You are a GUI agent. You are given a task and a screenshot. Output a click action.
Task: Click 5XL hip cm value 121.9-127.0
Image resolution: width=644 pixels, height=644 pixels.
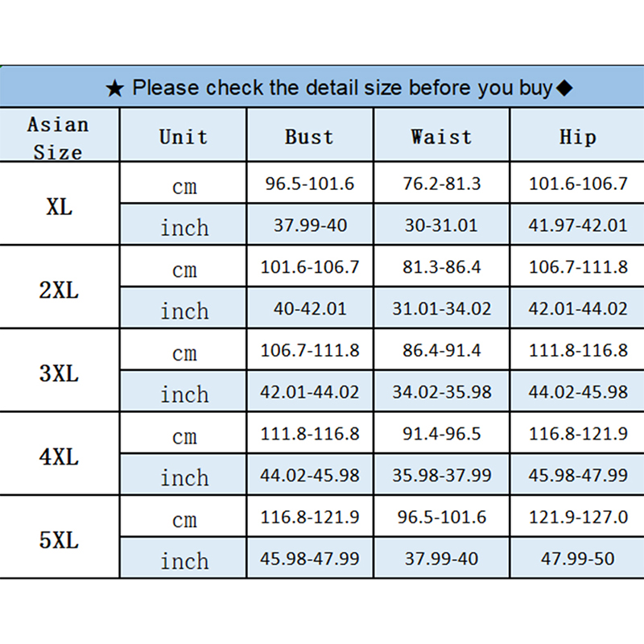(x=577, y=517)
